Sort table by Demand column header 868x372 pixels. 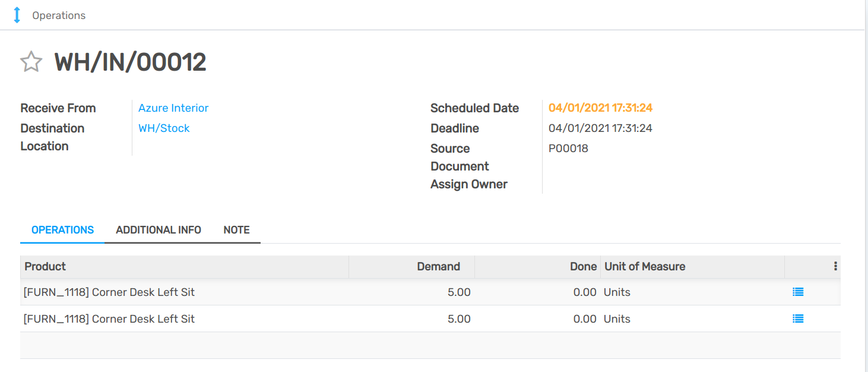click(438, 267)
